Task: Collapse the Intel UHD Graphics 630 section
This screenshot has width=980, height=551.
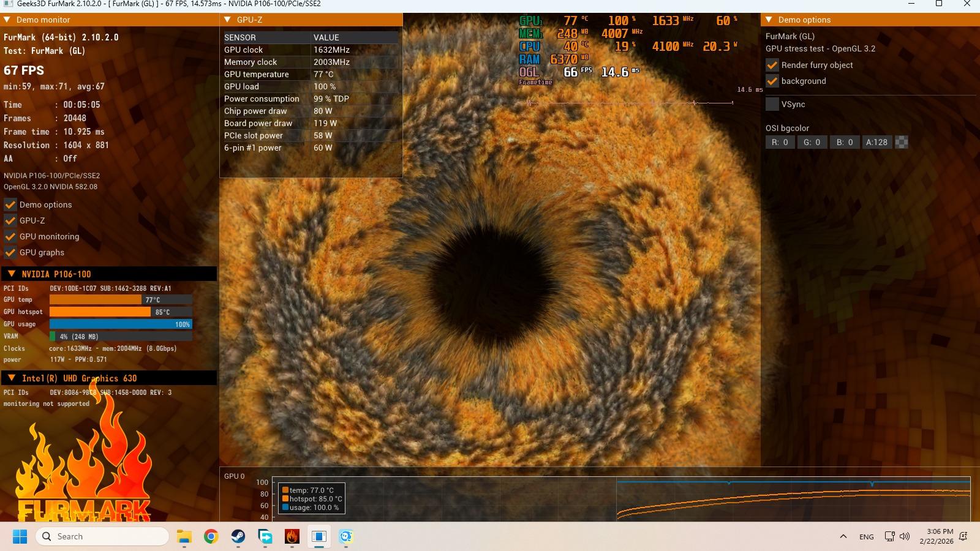Action: pyautogui.click(x=11, y=378)
